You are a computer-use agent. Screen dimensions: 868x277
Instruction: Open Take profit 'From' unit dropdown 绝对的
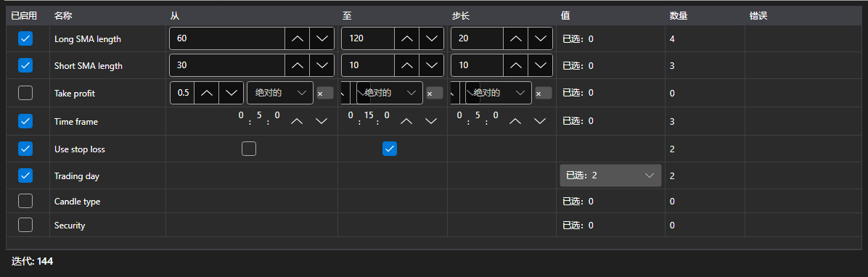click(280, 93)
